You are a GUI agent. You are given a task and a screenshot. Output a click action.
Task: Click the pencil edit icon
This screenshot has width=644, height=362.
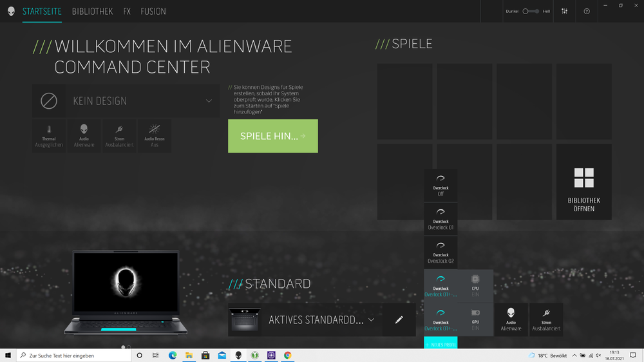(x=399, y=319)
